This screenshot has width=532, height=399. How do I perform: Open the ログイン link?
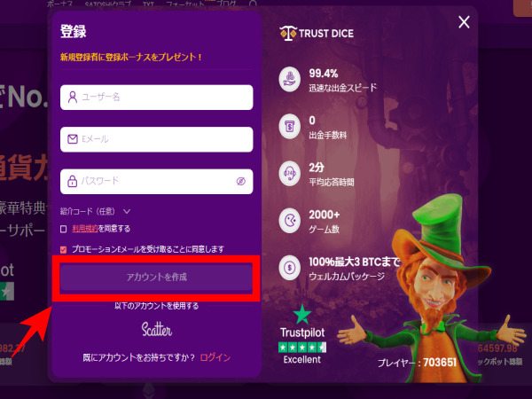(x=215, y=357)
